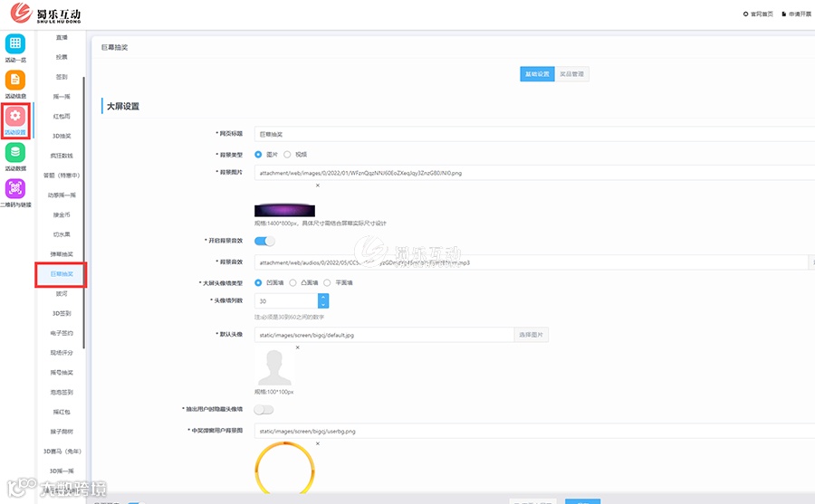Screen dimensions: 815x504
Task: Click the activity menu vertical scrollbar
Action: [x=83, y=213]
